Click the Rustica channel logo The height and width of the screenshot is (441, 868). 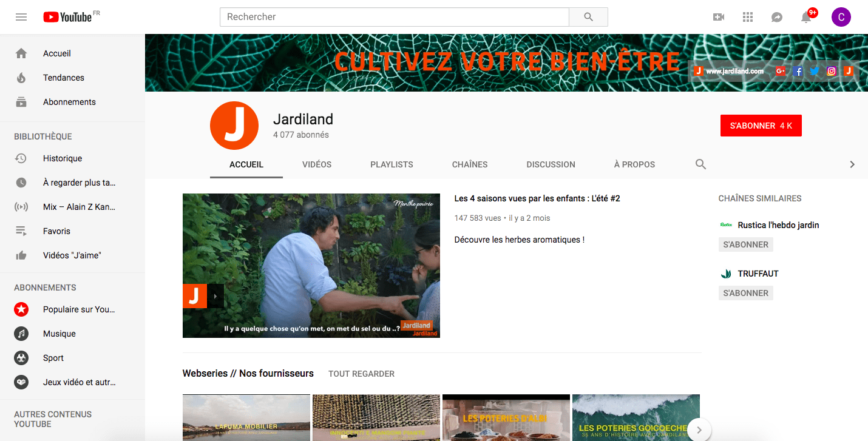click(726, 225)
